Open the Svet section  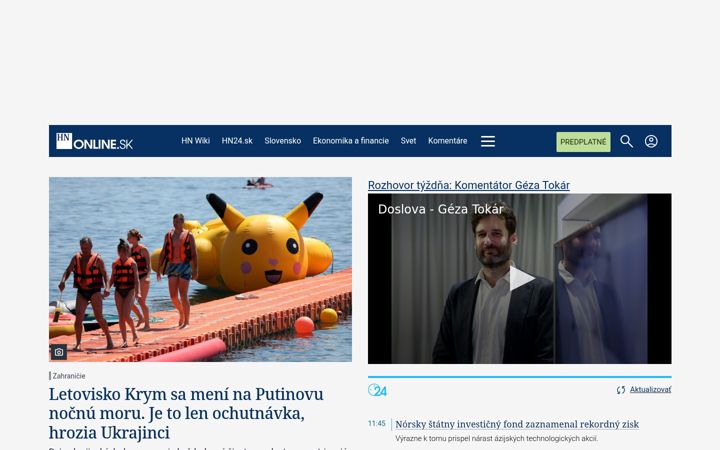(x=408, y=141)
